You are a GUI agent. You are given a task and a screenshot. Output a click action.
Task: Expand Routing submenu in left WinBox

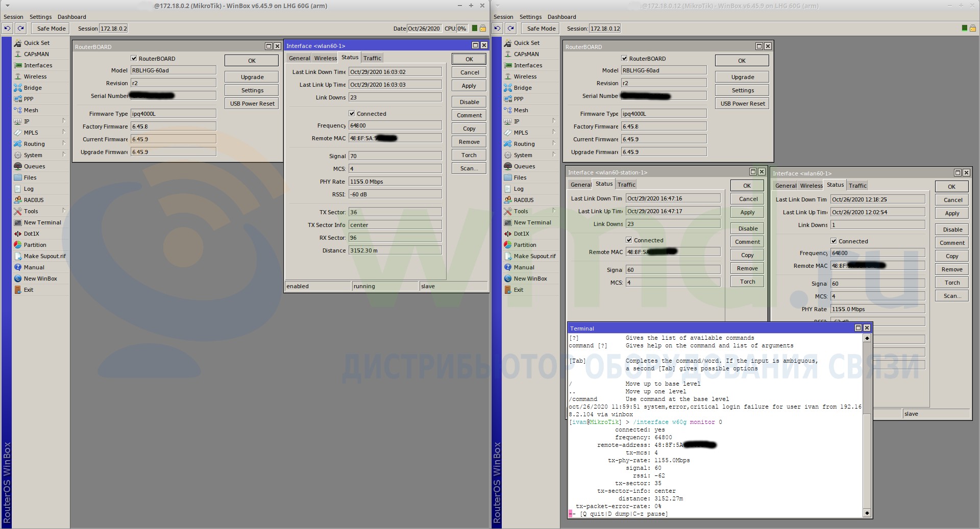point(64,143)
